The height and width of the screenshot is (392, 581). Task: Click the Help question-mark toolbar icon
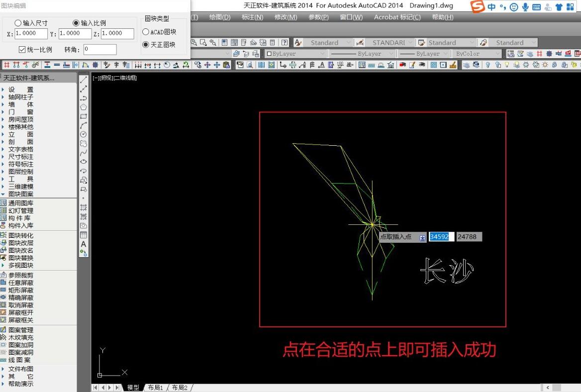click(285, 42)
